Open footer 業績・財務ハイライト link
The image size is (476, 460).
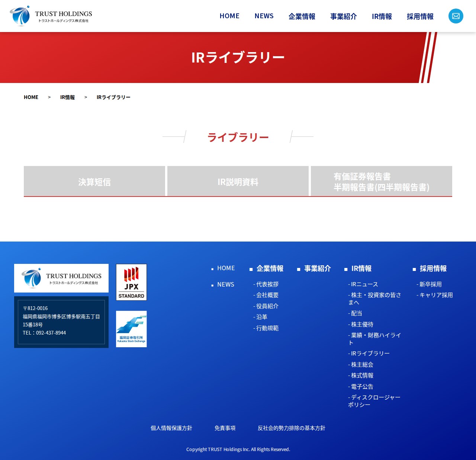pyautogui.click(x=374, y=339)
